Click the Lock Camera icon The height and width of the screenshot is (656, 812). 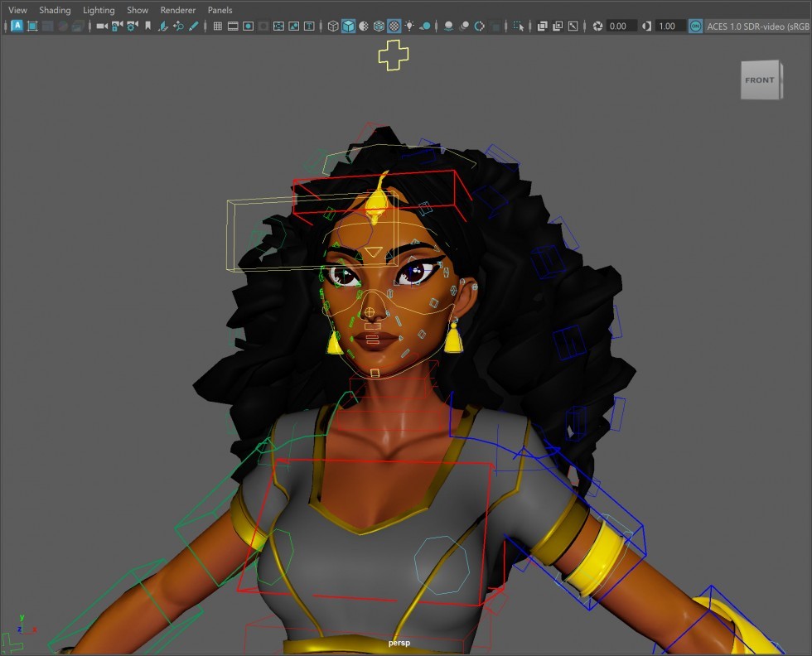pyautogui.click(x=118, y=26)
